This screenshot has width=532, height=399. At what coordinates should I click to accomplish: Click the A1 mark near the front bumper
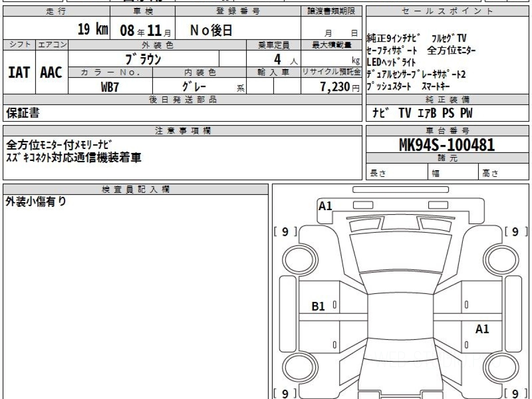click(x=325, y=206)
